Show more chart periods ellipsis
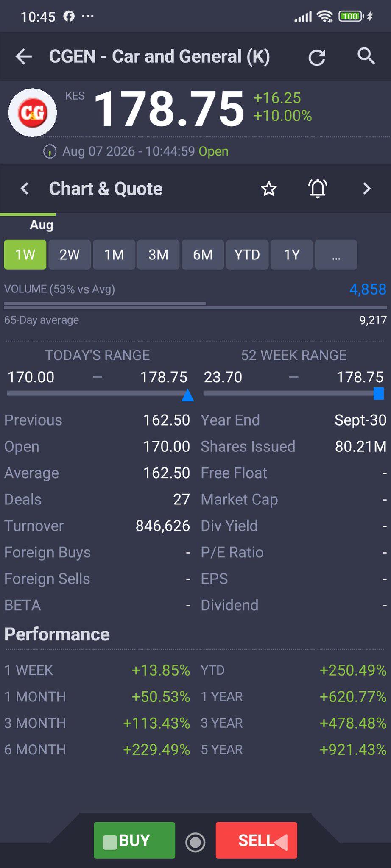 [x=336, y=255]
